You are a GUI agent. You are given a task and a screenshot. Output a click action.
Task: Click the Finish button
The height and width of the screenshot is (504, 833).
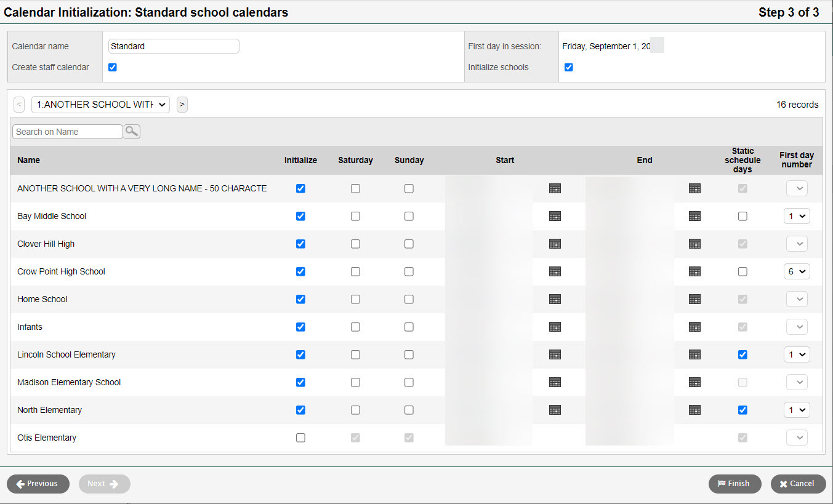pos(734,484)
